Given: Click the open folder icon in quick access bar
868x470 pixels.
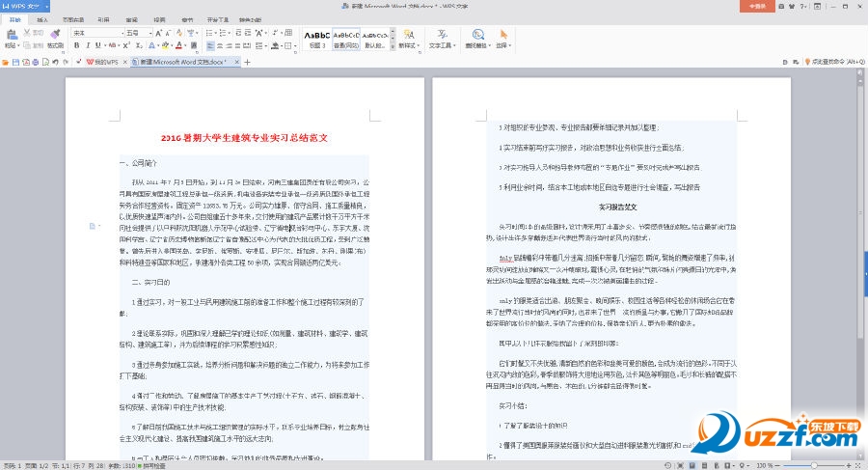Looking at the screenshot, I should 6,62.
